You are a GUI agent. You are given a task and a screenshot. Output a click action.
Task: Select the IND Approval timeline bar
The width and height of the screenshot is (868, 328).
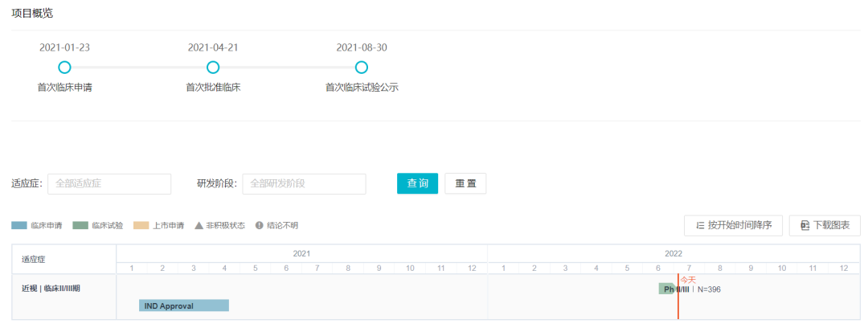(x=184, y=305)
